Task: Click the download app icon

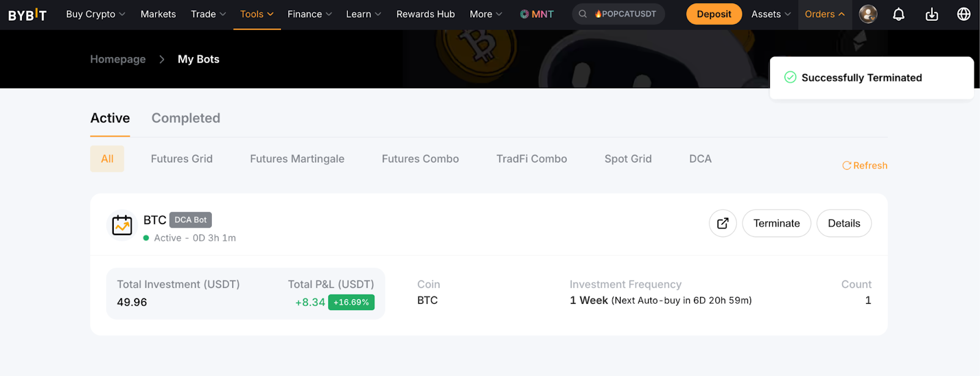Action: 932,14
